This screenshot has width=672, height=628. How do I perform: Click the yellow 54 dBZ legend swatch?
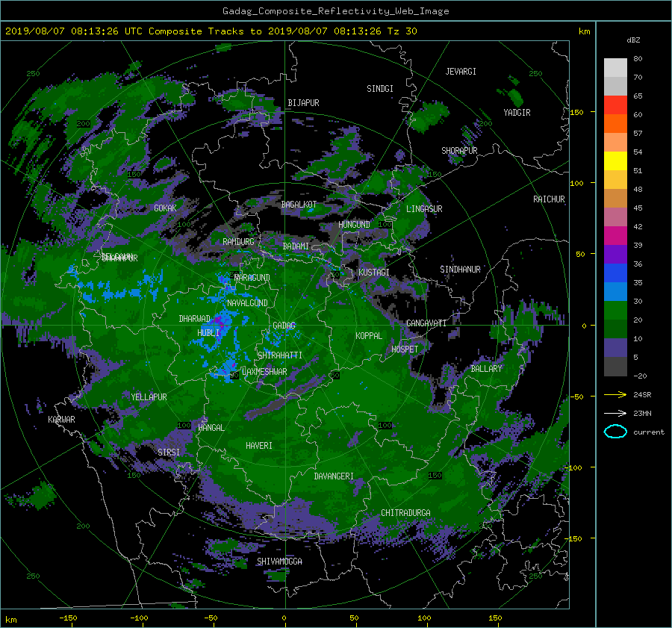click(615, 161)
